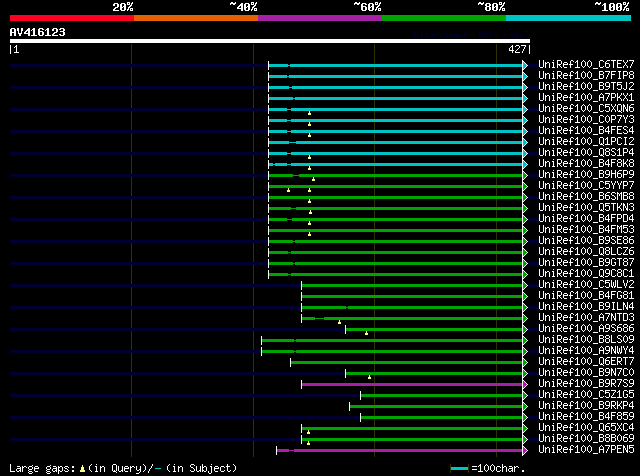Click the cyan alignment bar for UniRef100_B7FIP8
640x476 pixels.
coord(396,76)
